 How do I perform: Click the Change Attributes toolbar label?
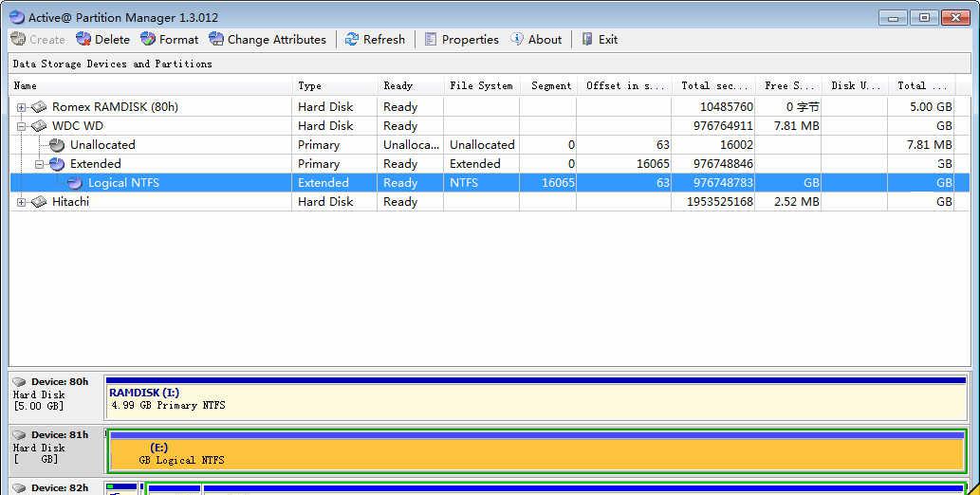point(277,40)
